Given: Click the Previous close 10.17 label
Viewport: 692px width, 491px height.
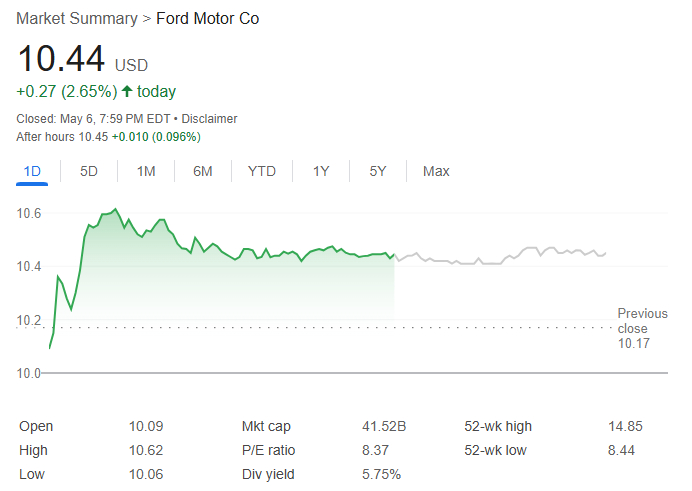Looking at the screenshot, I should [632, 329].
